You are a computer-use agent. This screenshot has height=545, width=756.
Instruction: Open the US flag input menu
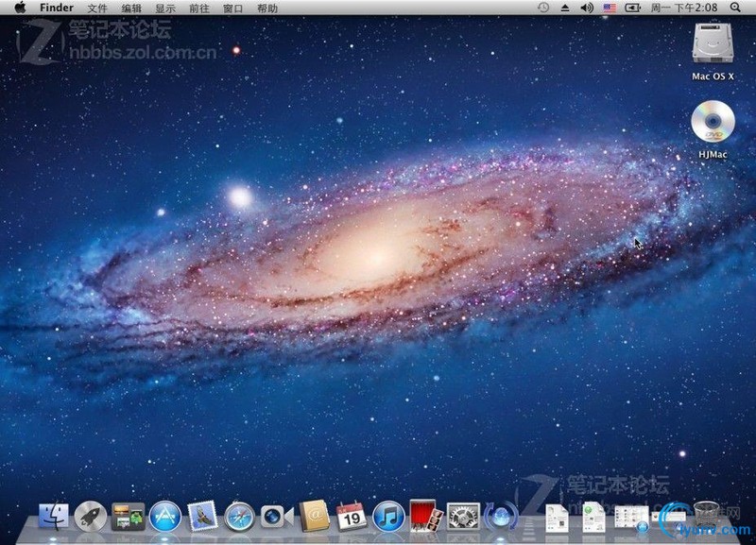(x=610, y=8)
